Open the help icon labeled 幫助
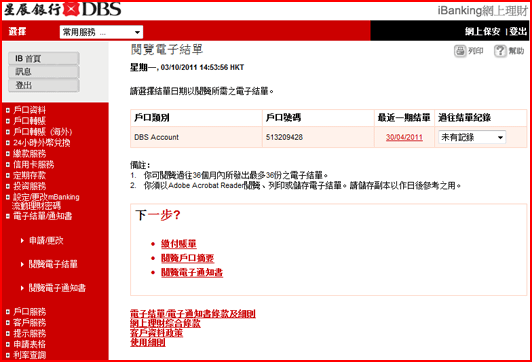Viewport: 532px width, 362px height. (x=509, y=51)
